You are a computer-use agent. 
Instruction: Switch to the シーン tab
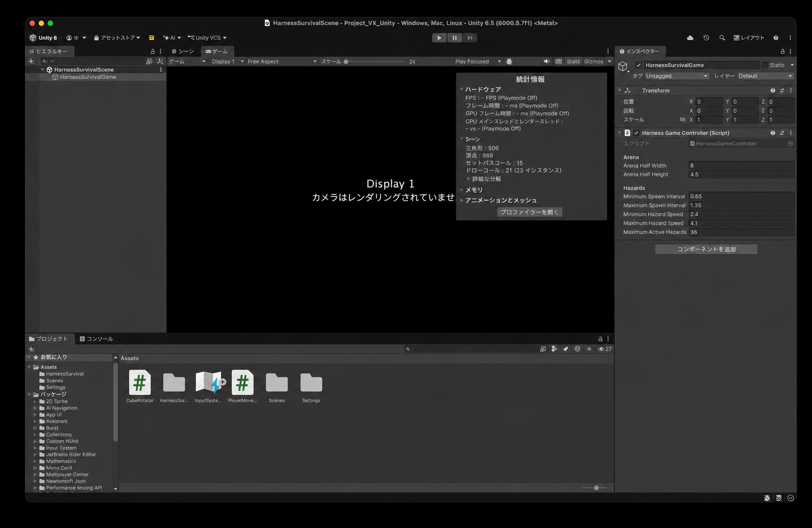point(183,51)
